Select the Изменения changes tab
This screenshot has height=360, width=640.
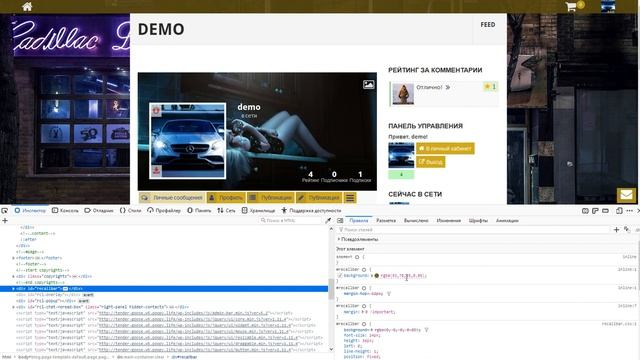(449, 220)
